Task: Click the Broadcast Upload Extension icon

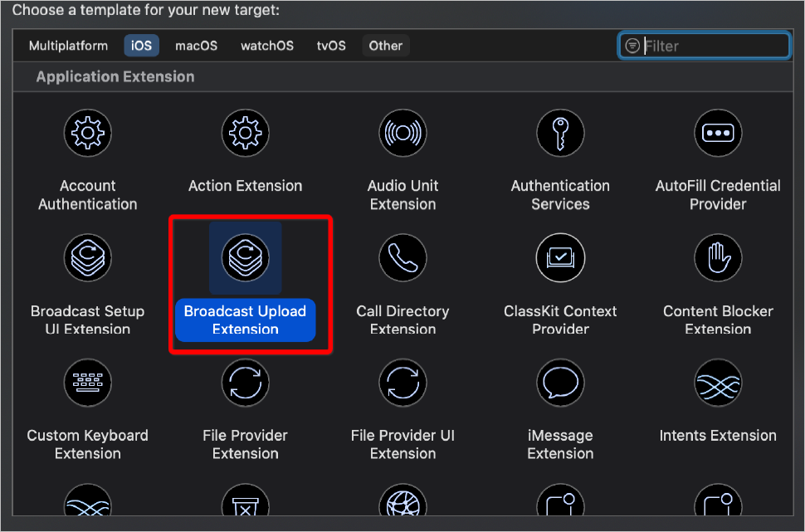Action: click(245, 257)
